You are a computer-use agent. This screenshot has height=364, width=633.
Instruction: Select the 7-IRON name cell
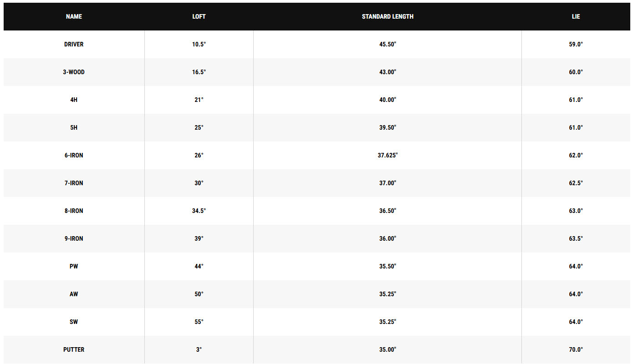click(74, 183)
